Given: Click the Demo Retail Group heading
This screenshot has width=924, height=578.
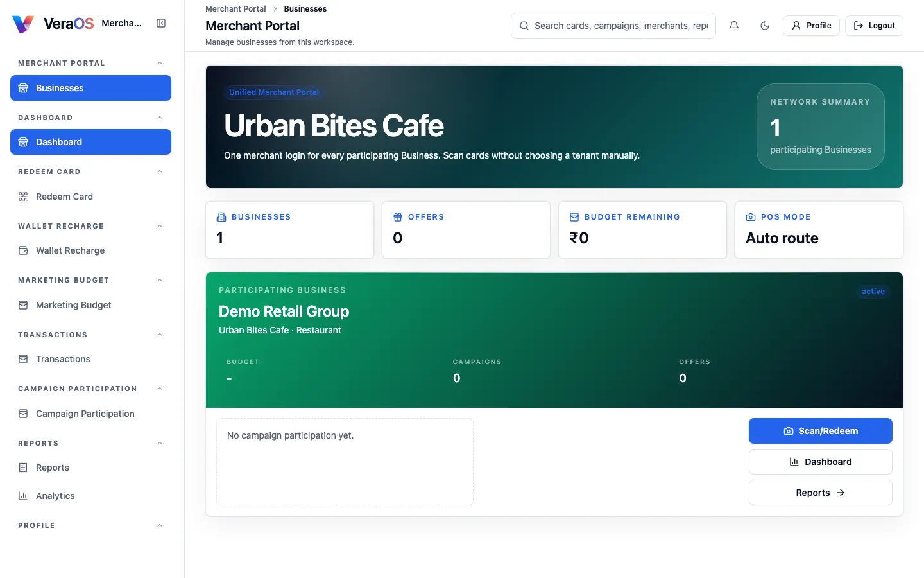Looking at the screenshot, I should click(x=284, y=311).
